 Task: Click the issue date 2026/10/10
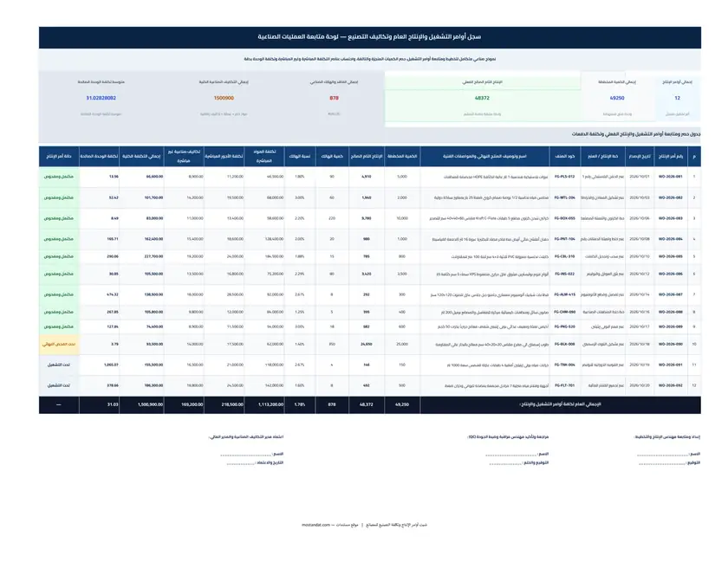pos(640,256)
